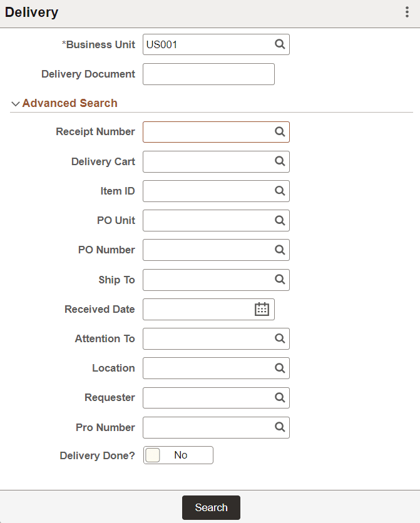This screenshot has height=523, width=420.
Task: Open the Attention To lookup icon
Action: click(279, 338)
